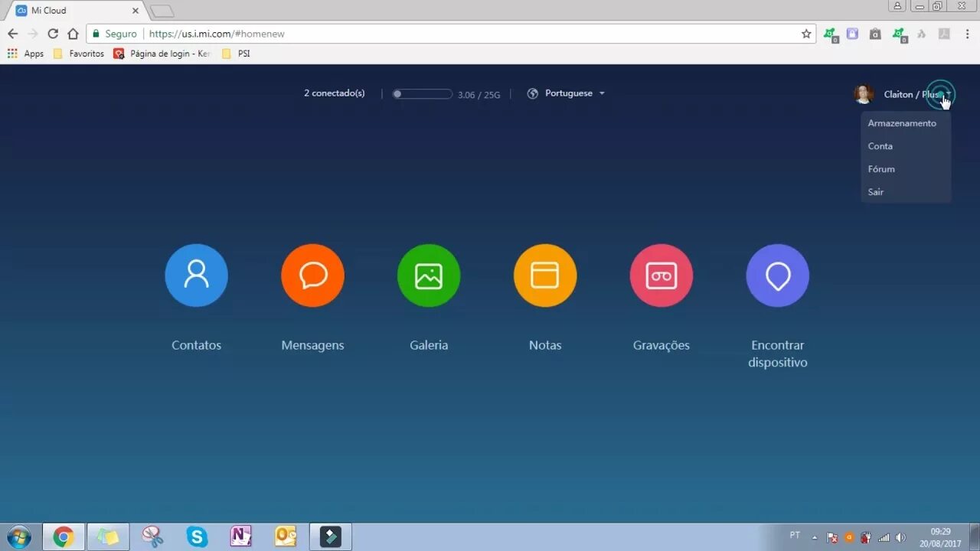Go back with browser back arrow
This screenshot has height=551, width=980.
(x=12, y=34)
